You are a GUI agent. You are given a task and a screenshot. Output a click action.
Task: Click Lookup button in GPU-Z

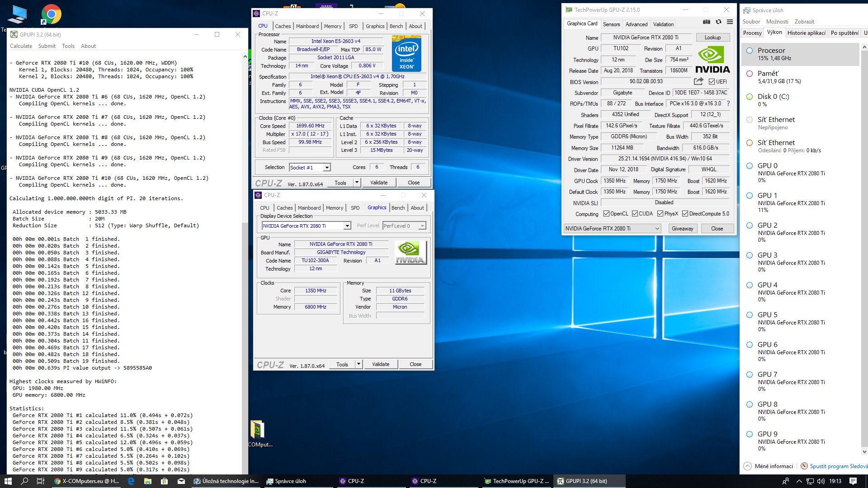click(712, 38)
